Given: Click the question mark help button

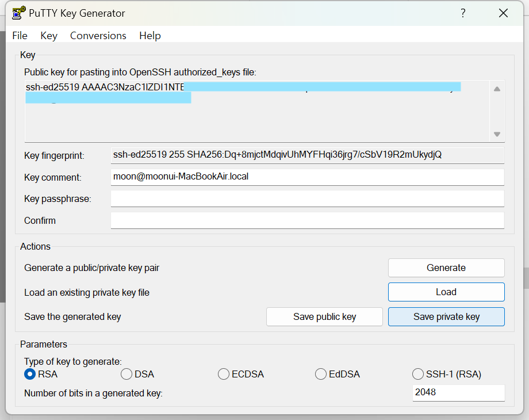Looking at the screenshot, I should click(x=463, y=13).
